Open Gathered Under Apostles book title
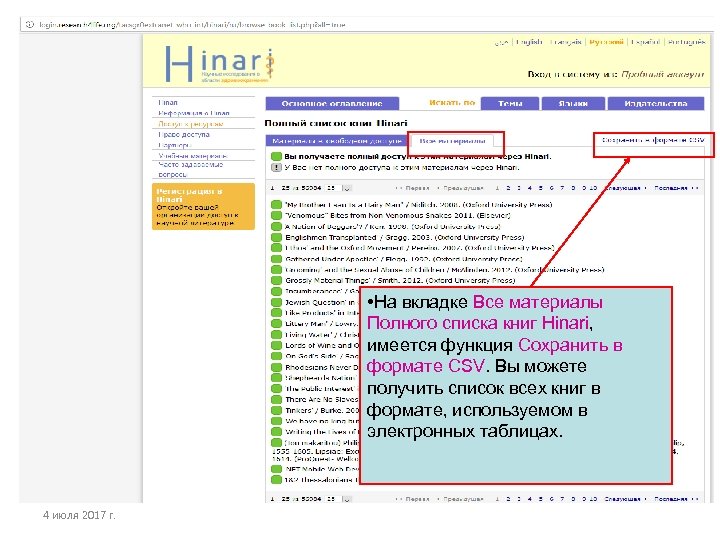Image resolution: width=720 pixels, height=540 pixels. (x=404, y=259)
